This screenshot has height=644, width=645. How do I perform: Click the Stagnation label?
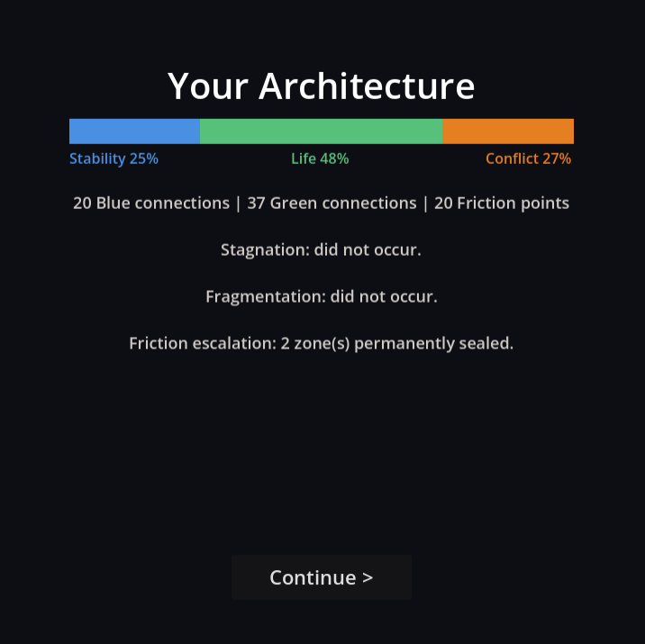click(x=265, y=250)
